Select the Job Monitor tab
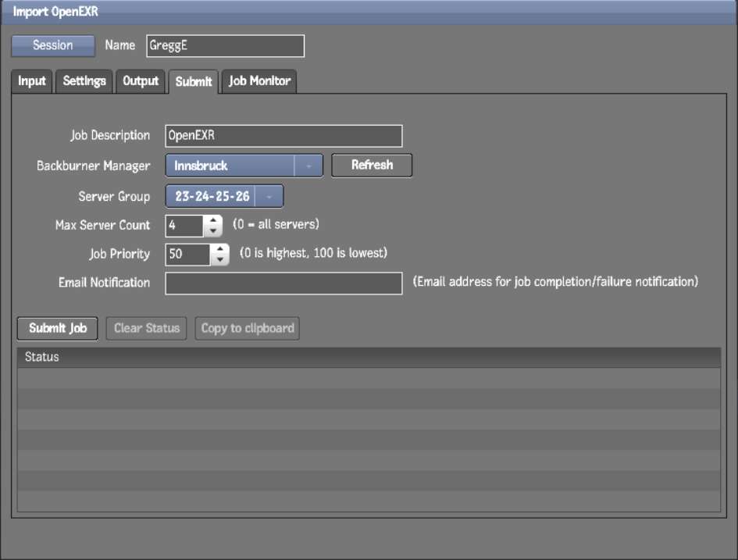The height and width of the screenshot is (560, 738). 259,81
